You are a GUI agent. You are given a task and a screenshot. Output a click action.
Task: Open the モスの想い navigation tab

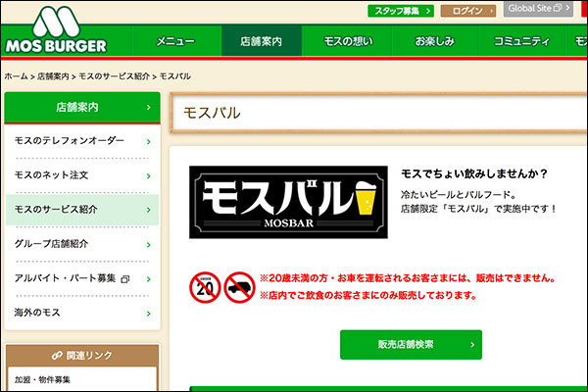click(x=348, y=40)
